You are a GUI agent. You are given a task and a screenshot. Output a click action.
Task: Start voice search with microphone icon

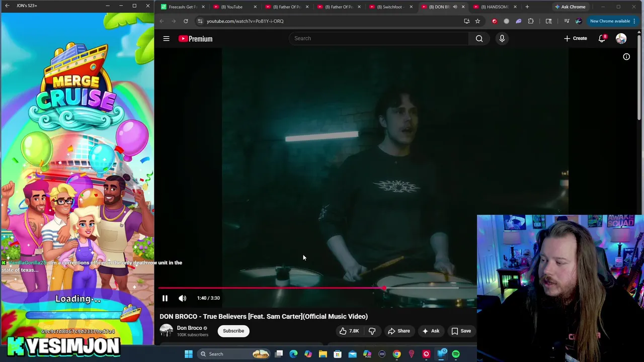502,38
